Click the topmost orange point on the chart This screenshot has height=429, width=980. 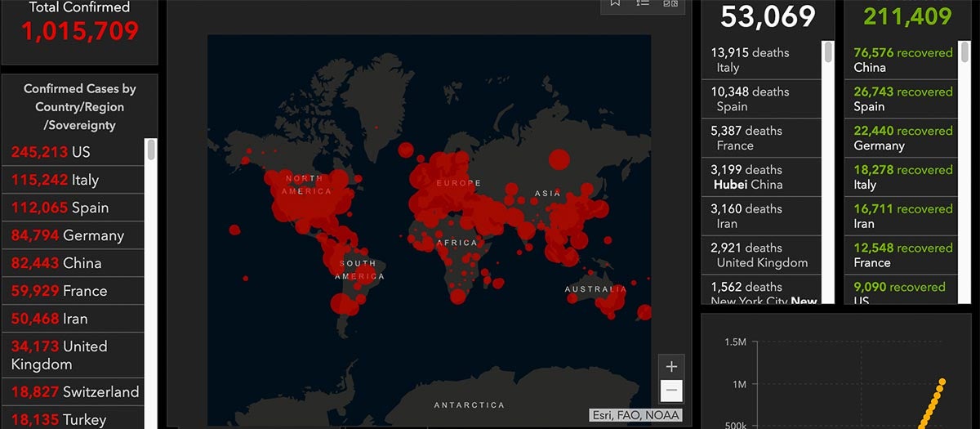point(942,382)
